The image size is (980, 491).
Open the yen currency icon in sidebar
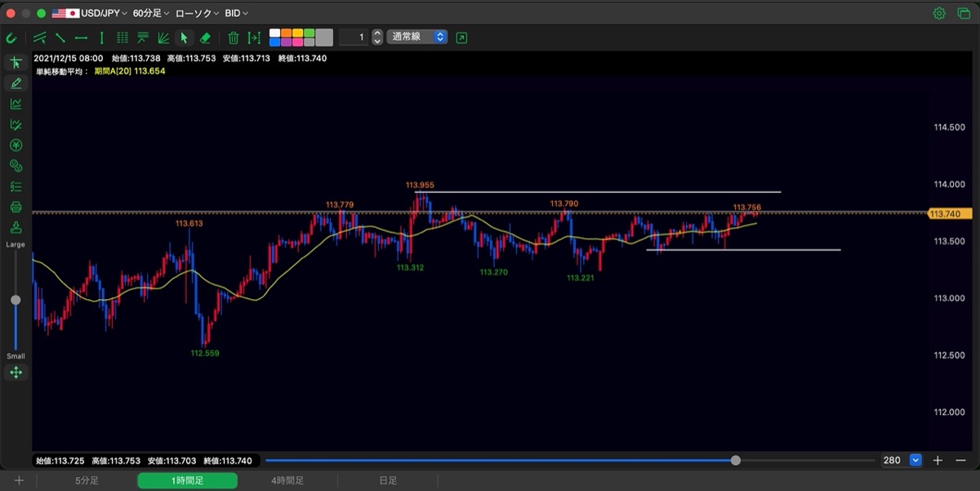point(16,145)
